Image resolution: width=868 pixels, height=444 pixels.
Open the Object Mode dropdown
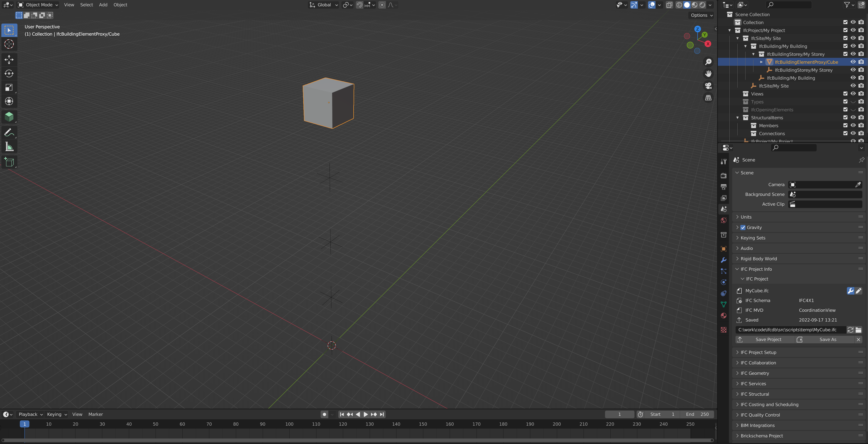pyautogui.click(x=38, y=5)
